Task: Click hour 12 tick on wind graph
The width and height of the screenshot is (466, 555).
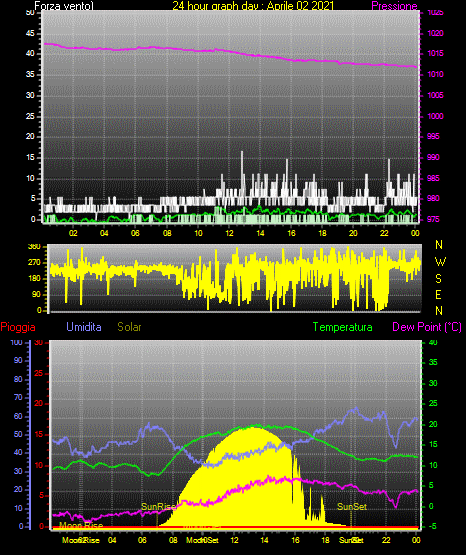Action: 229,233
